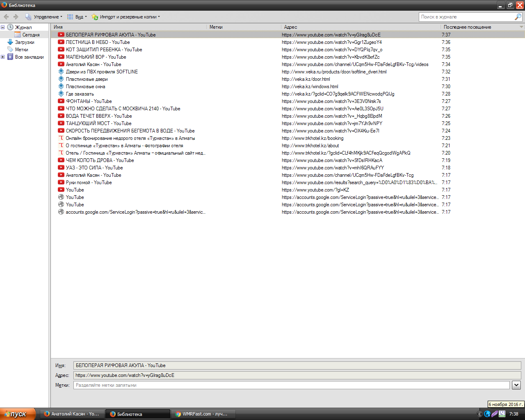Click the Адрес details field
525x420 pixels.
[297, 375]
